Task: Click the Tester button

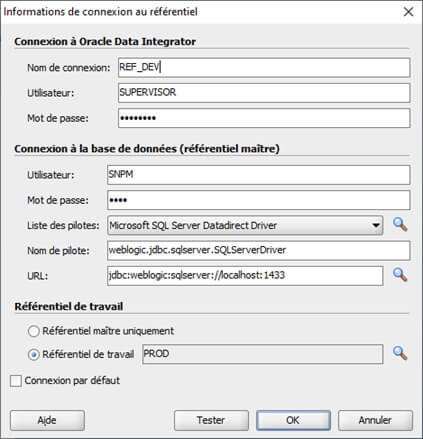Action: click(x=211, y=420)
